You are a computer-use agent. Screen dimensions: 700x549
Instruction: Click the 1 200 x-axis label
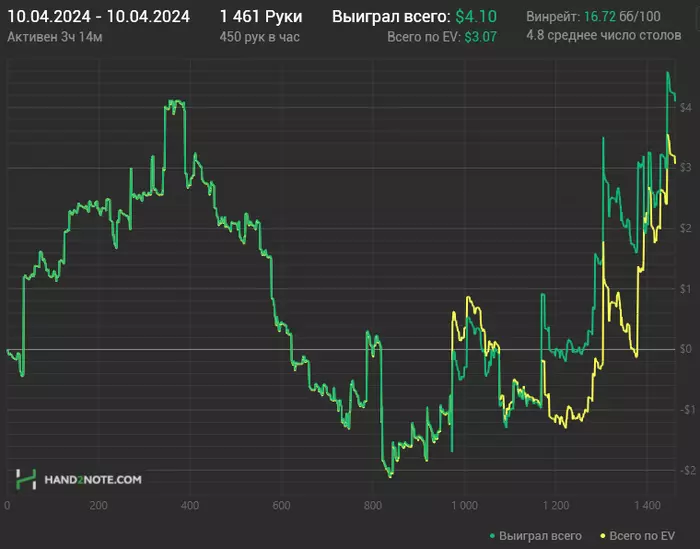(x=556, y=505)
